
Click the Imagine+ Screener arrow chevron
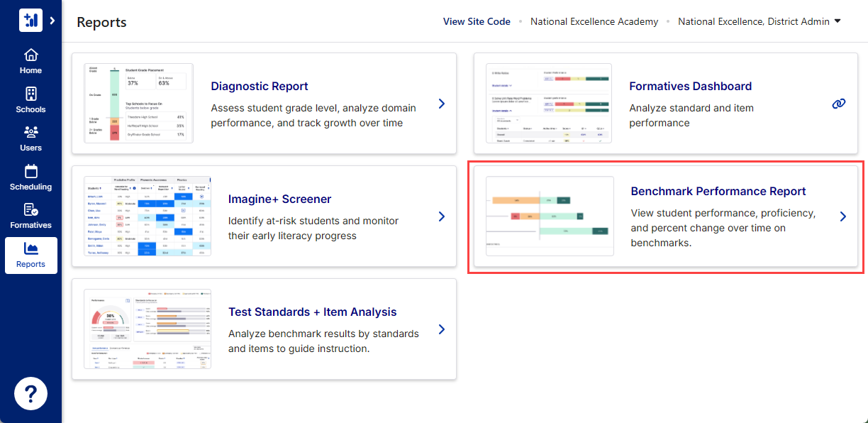coord(442,216)
